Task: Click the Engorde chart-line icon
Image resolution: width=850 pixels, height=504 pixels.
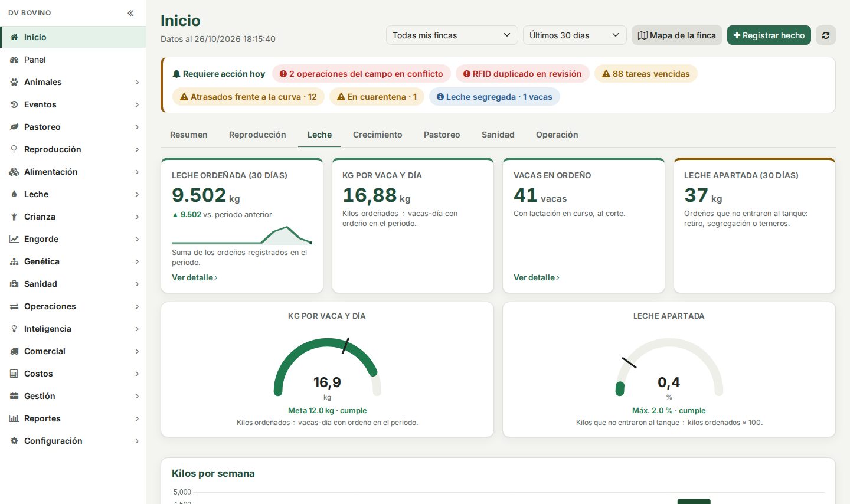Action: pyautogui.click(x=14, y=239)
